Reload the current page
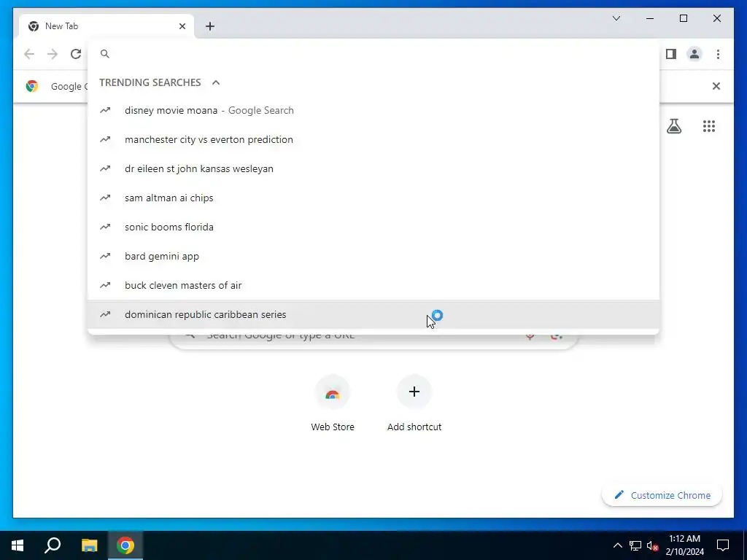The width and height of the screenshot is (747, 560). [x=76, y=54]
